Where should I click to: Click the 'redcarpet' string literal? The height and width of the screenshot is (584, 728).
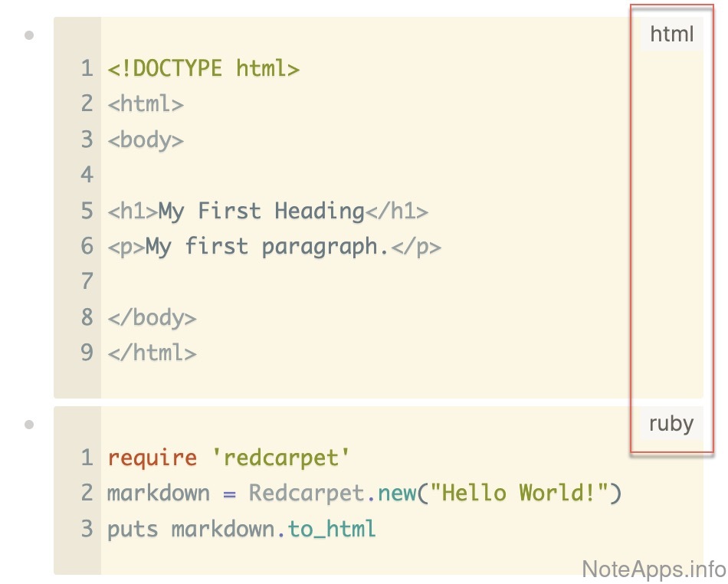click(280, 458)
